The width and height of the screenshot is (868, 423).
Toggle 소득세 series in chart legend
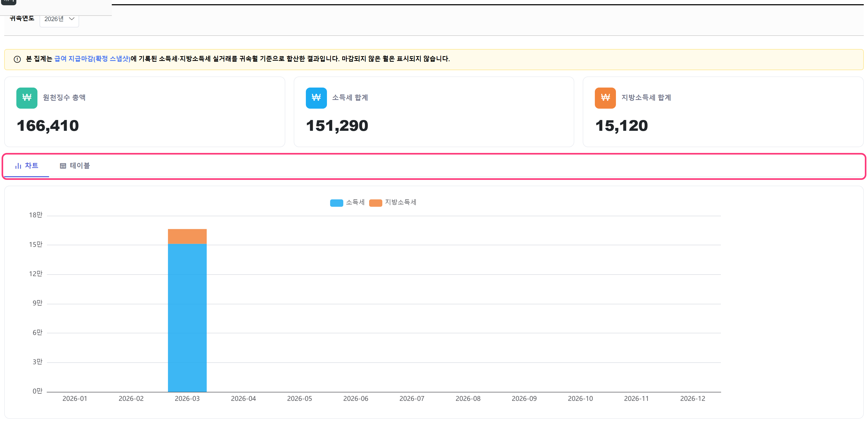(348, 202)
